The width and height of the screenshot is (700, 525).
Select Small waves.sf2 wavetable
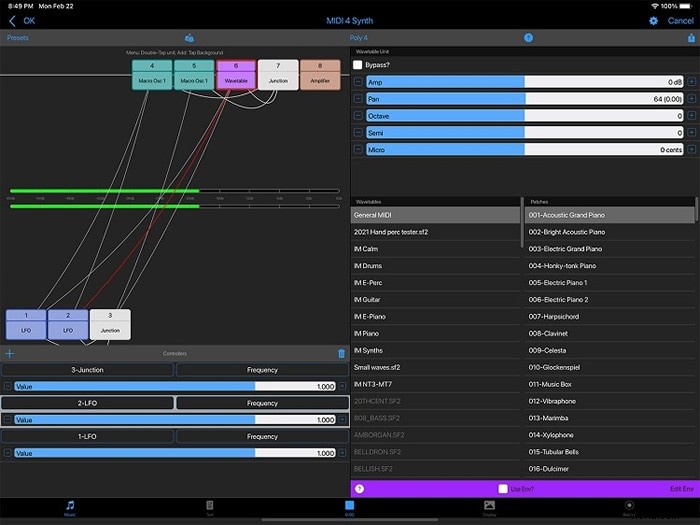(x=436, y=367)
